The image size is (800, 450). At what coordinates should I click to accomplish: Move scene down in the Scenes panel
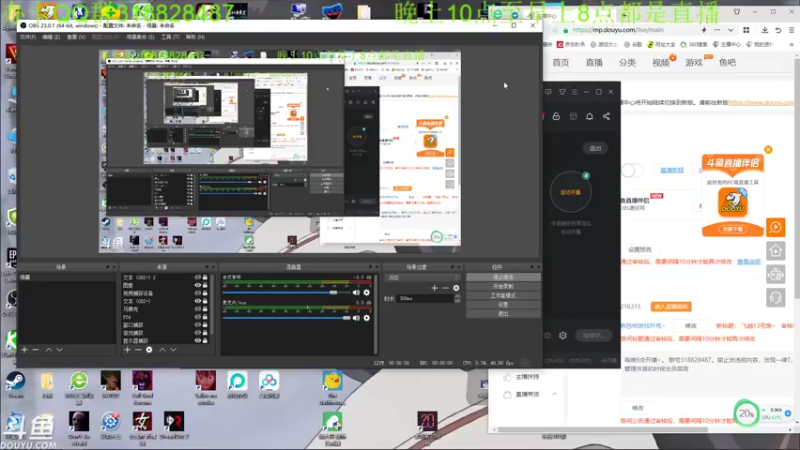[x=59, y=349]
